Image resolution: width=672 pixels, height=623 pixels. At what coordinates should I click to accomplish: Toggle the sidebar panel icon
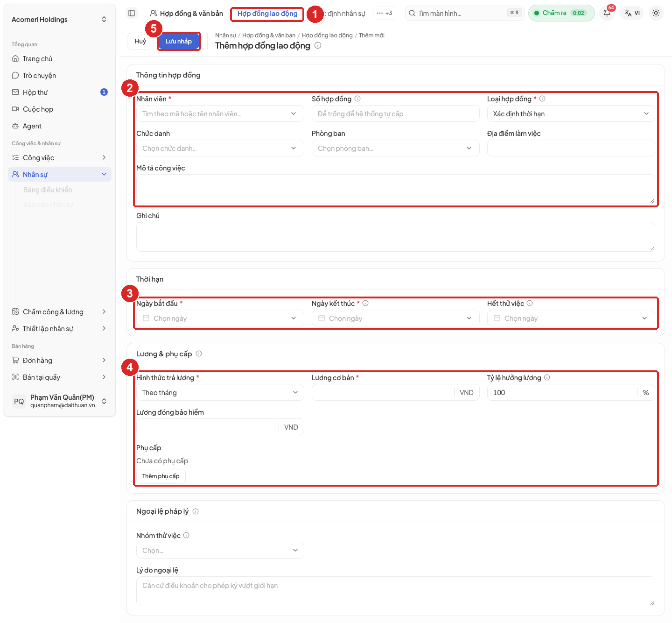132,13
